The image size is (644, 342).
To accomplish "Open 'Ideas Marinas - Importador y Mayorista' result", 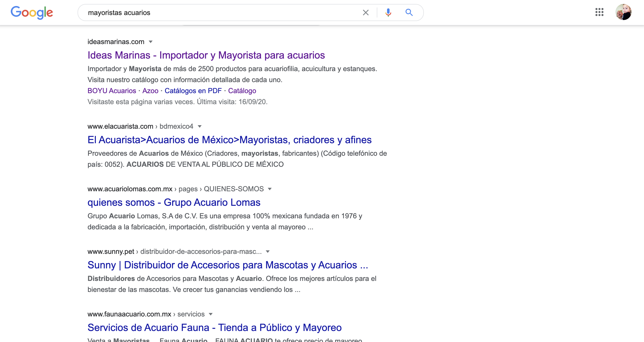I will click(206, 55).
